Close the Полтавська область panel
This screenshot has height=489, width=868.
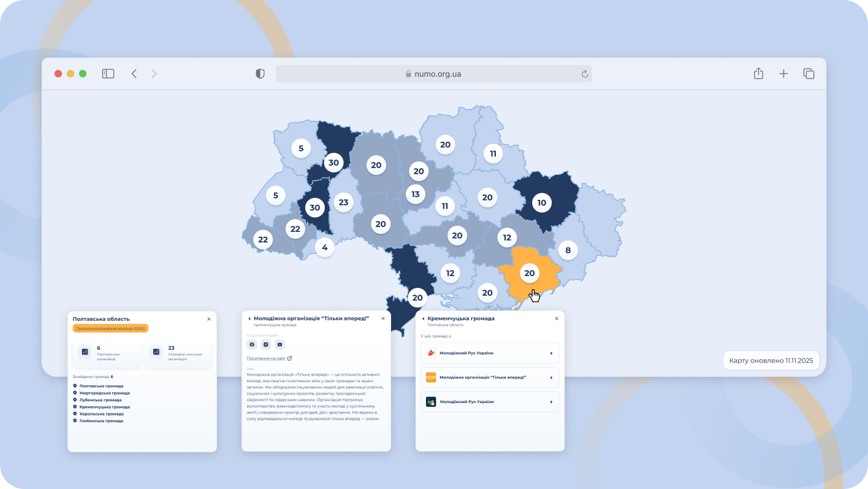point(209,319)
